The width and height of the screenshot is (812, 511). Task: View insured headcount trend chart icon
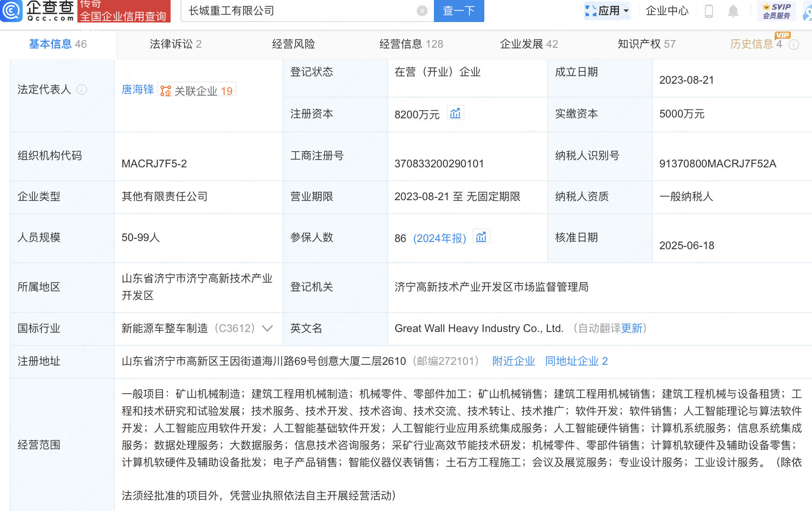click(x=481, y=237)
